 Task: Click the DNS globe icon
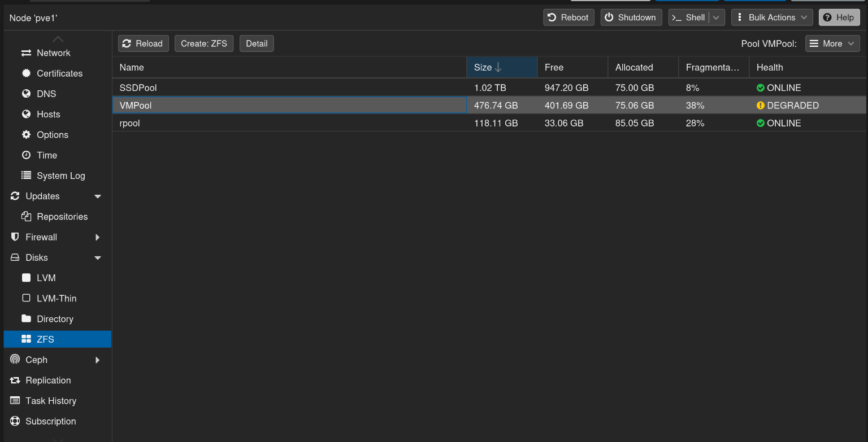click(26, 94)
